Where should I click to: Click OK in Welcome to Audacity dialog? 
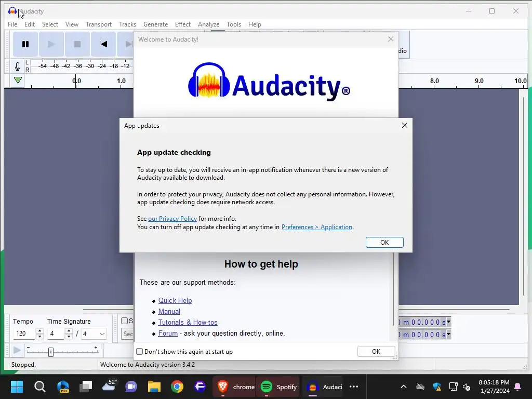click(376, 352)
